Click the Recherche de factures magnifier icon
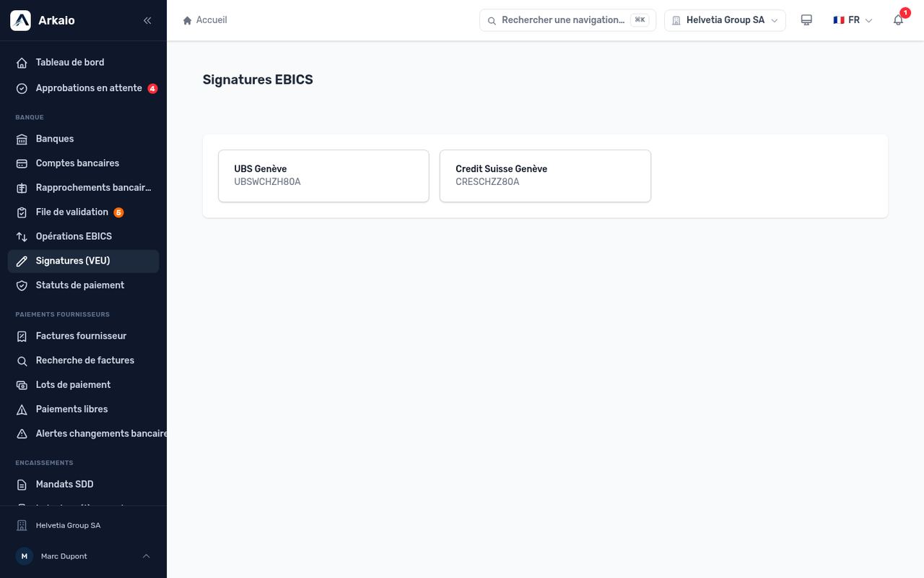The height and width of the screenshot is (578, 924). point(22,361)
